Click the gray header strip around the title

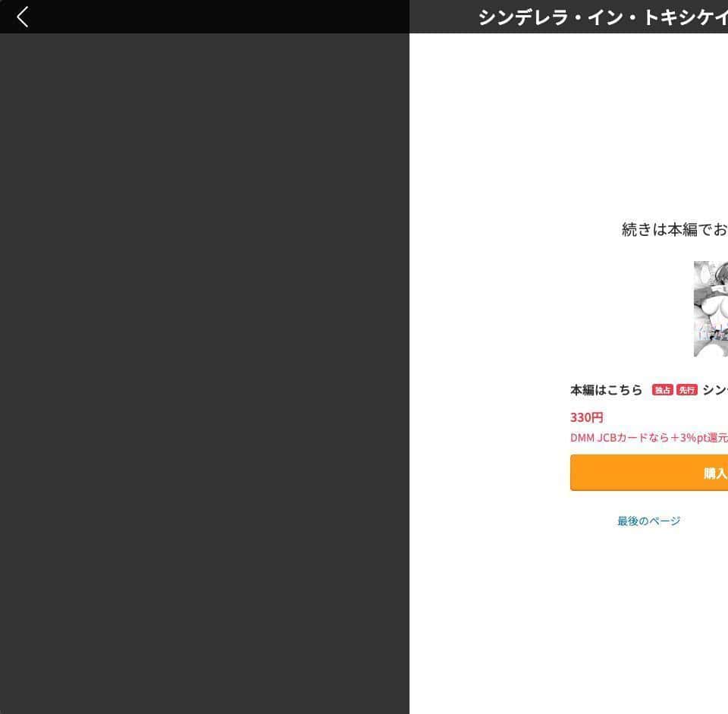(x=444, y=17)
